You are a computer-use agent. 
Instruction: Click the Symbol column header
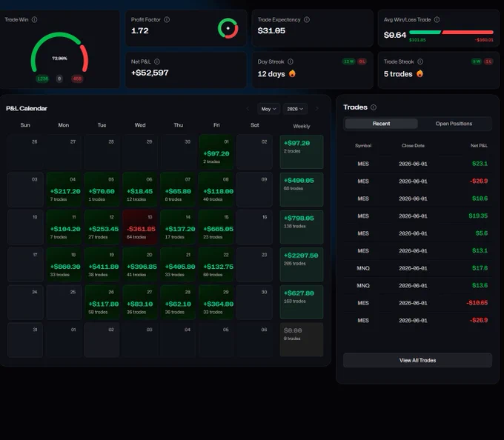coord(363,146)
